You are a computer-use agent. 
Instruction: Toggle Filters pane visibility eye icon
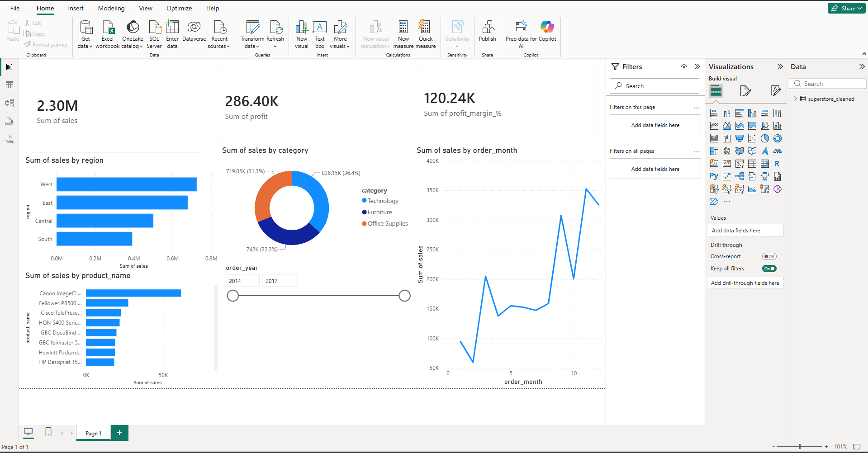point(684,66)
